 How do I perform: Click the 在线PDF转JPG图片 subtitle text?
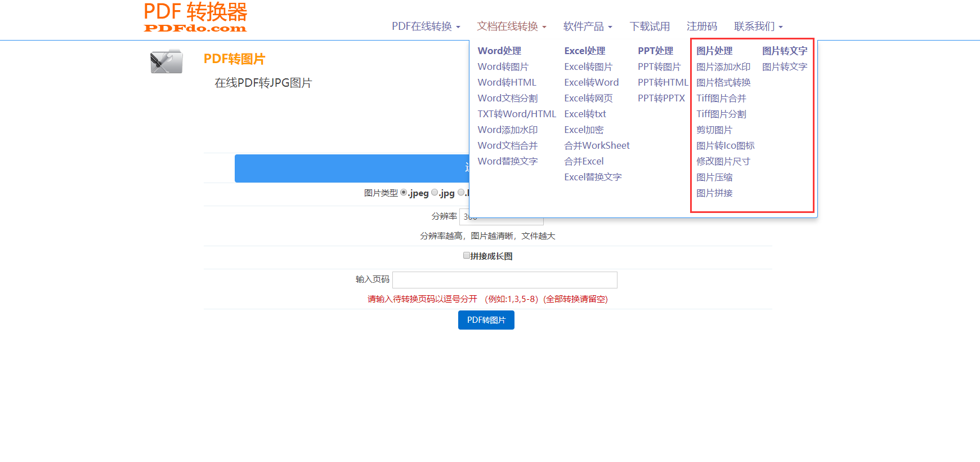click(x=263, y=83)
